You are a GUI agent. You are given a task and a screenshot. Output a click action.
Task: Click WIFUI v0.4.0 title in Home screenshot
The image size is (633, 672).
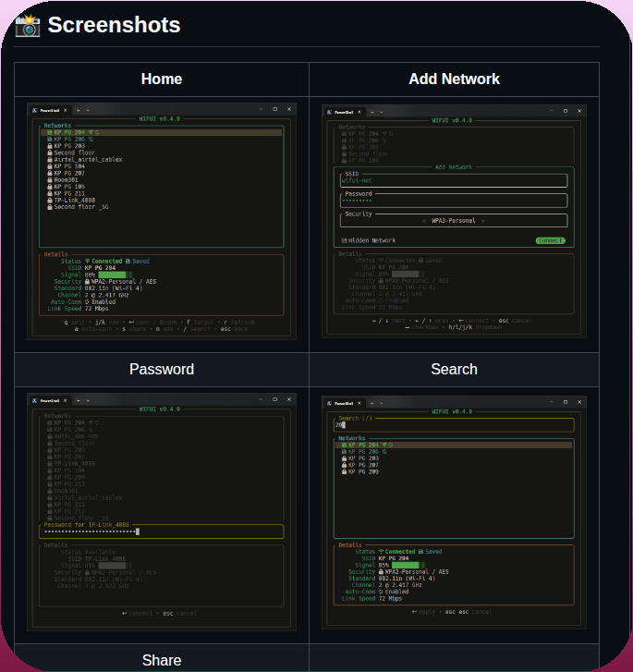160,118
